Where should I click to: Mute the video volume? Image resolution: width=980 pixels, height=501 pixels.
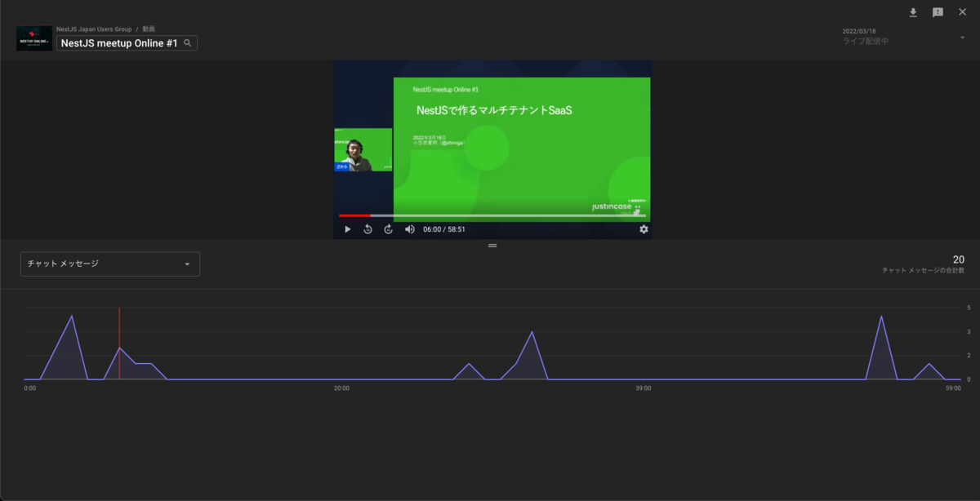pyautogui.click(x=410, y=229)
